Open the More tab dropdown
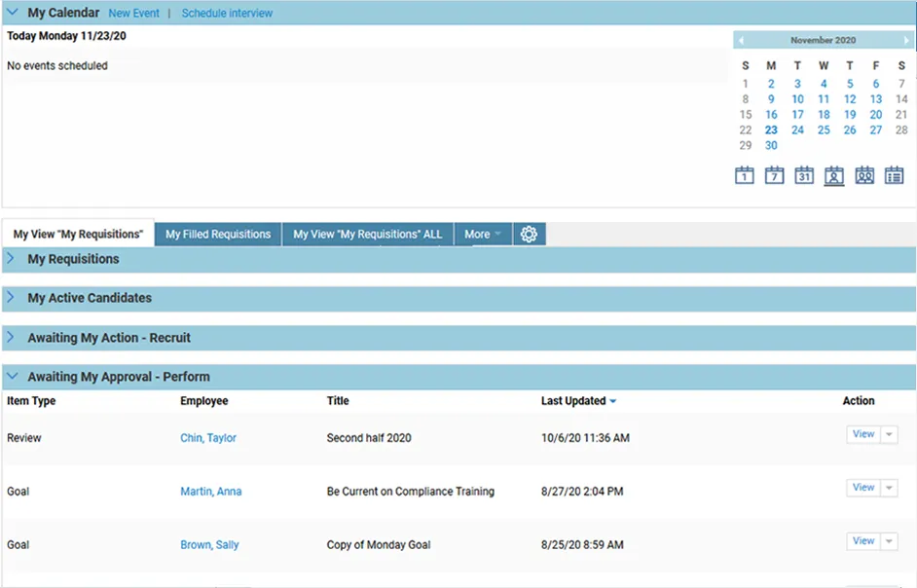The height and width of the screenshot is (588, 917). click(483, 234)
